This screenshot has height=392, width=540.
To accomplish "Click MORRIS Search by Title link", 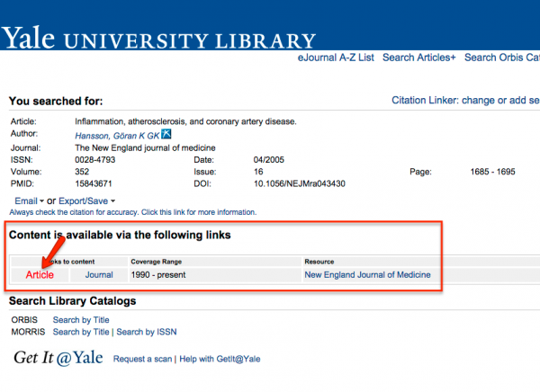I will tap(81, 332).
